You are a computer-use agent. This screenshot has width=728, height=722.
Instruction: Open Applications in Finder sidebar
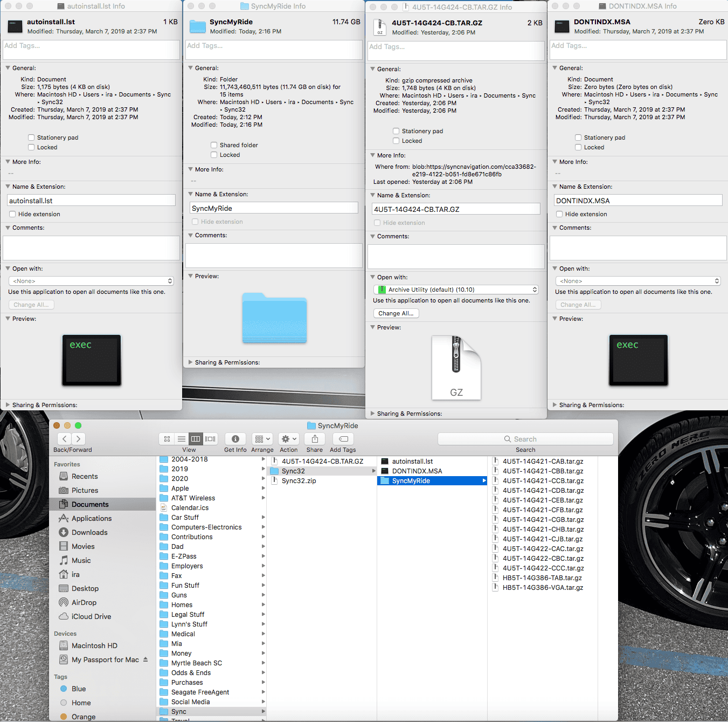92,518
